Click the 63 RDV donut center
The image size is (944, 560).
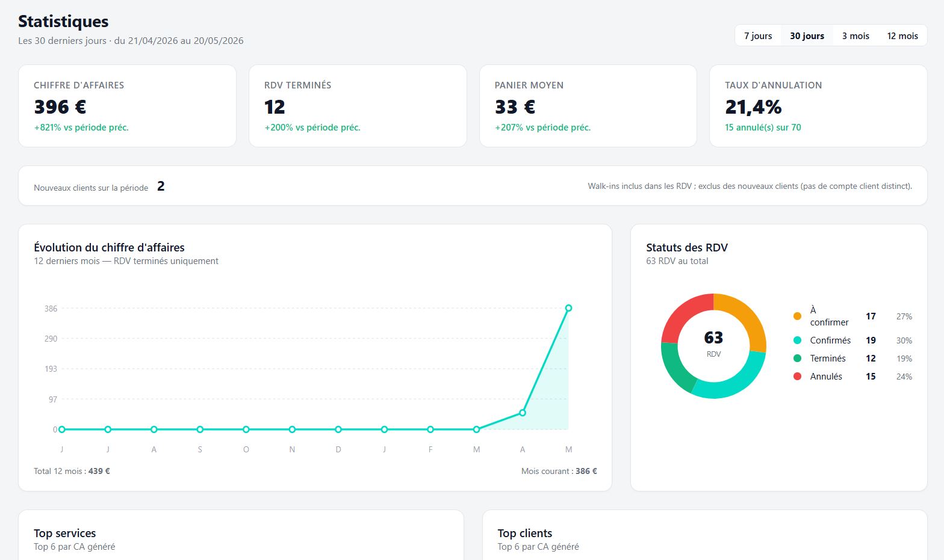click(713, 343)
